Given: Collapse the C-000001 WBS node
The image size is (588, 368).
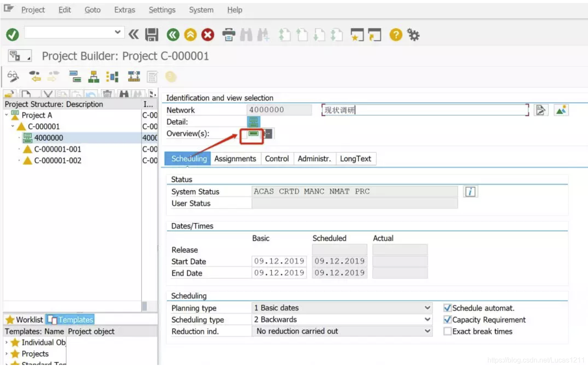Looking at the screenshot, I should click(13, 126).
